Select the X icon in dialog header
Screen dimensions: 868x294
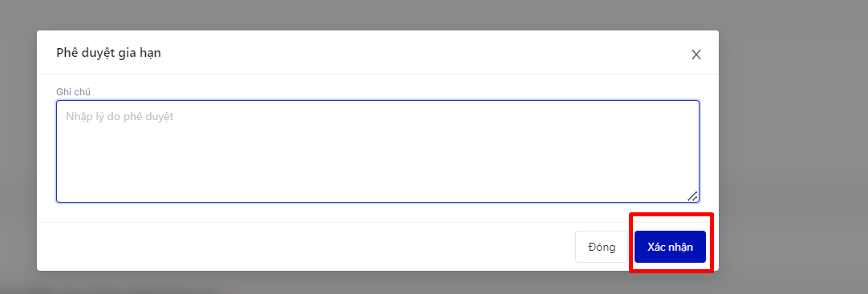(696, 54)
